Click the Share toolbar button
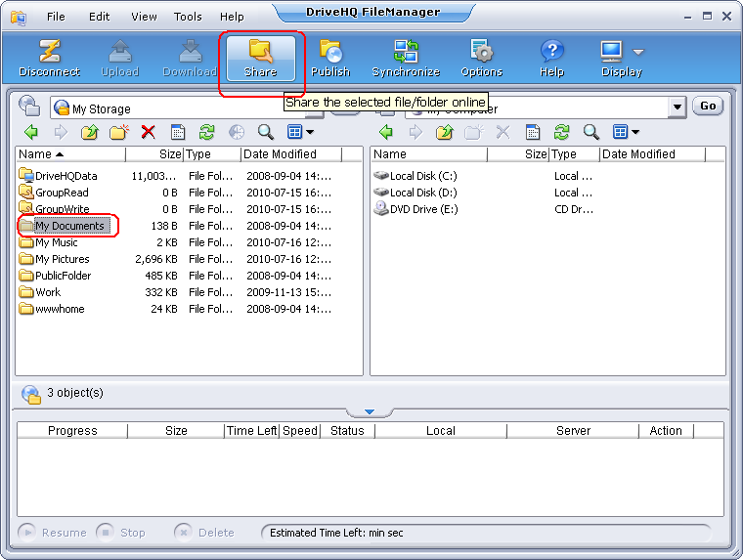743x560 pixels. (x=260, y=58)
